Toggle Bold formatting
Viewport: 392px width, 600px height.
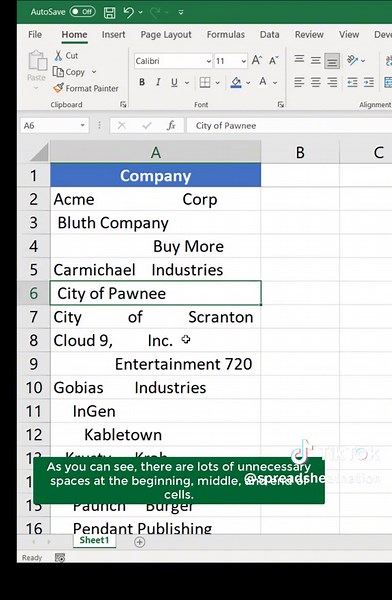point(142,82)
